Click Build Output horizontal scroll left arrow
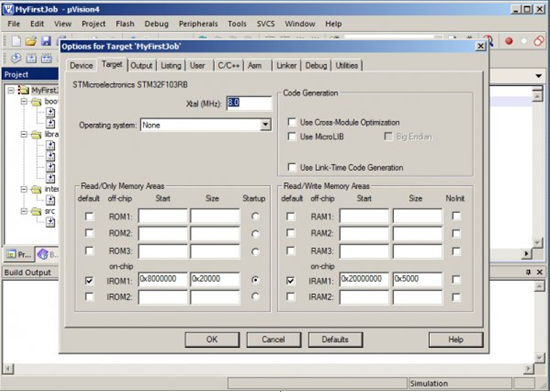This screenshot has width=550, height=392. click(8, 369)
